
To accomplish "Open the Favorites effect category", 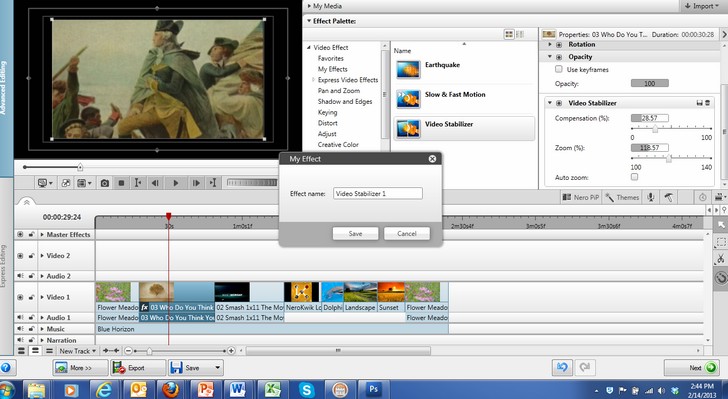I will pyautogui.click(x=331, y=58).
